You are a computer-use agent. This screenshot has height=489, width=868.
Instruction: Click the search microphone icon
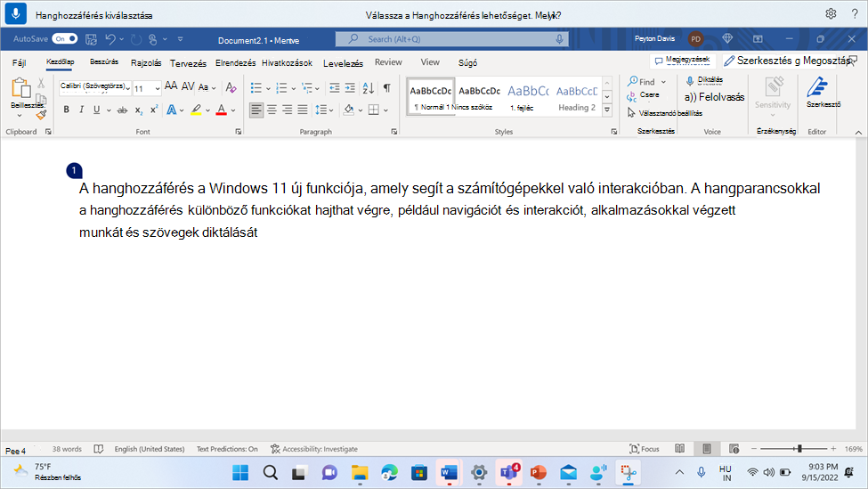click(x=559, y=39)
